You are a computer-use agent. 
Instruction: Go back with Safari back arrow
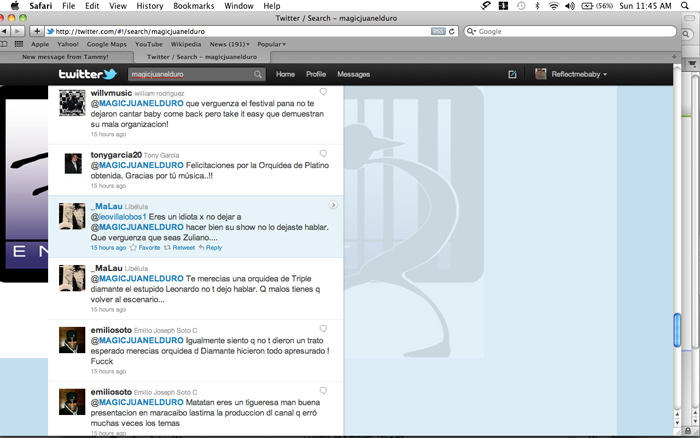4,31
